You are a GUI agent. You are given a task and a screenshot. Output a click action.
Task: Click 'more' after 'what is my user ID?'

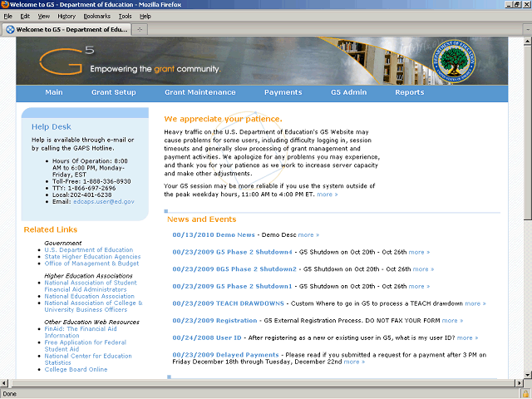467,337
